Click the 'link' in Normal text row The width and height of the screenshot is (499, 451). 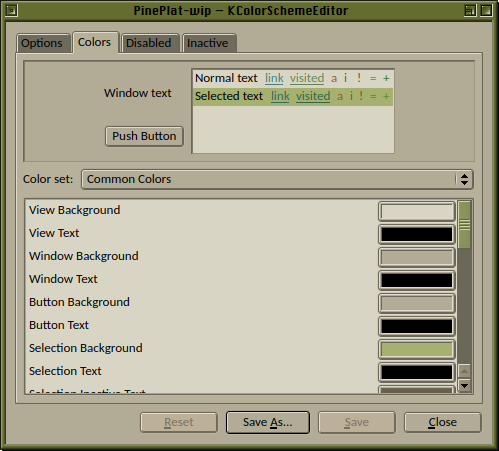point(274,78)
